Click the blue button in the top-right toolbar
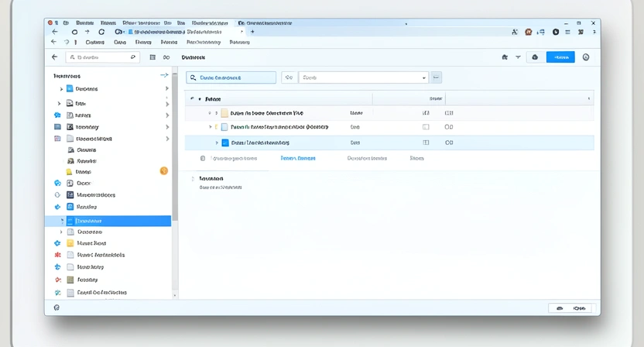644x347 pixels. (560, 57)
